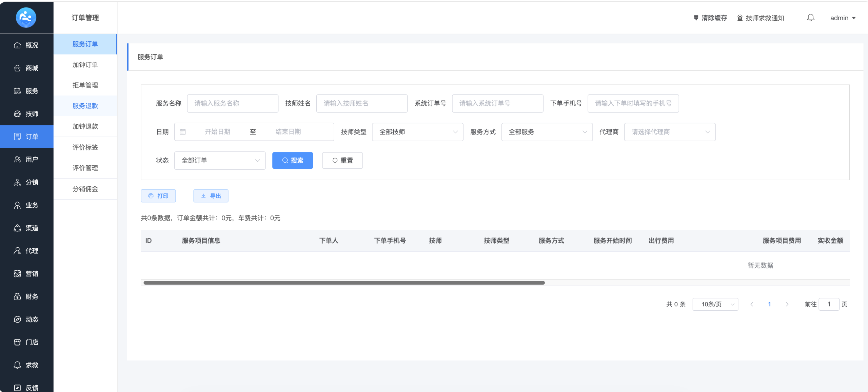Open the 求救 SOS section
868x392 pixels.
[26, 365]
